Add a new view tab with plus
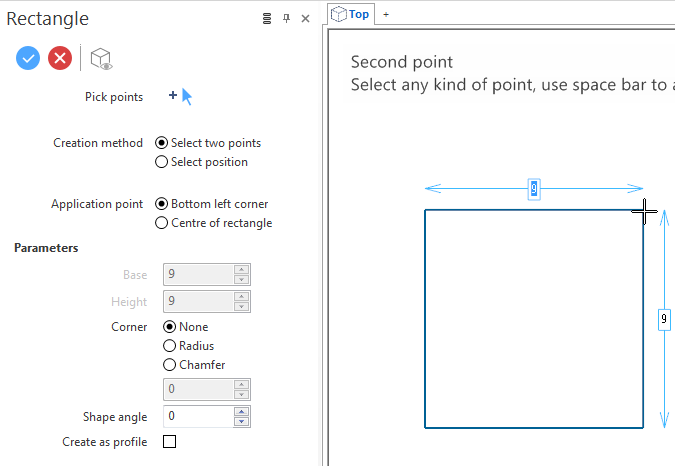Image resolution: width=675 pixels, height=466 pixels. pyautogui.click(x=386, y=14)
